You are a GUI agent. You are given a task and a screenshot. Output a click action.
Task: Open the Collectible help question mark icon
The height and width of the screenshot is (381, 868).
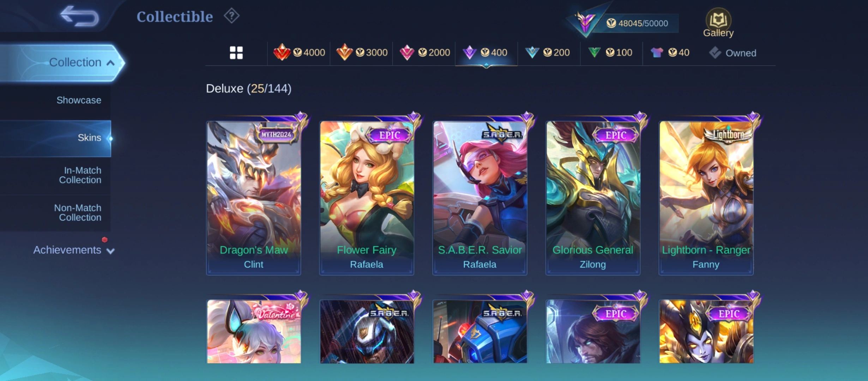231,16
